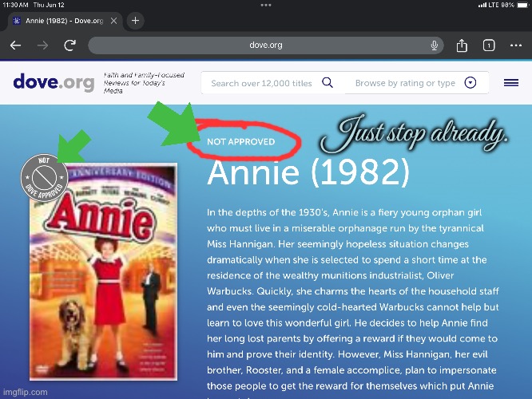
Task: Tap the microphone voice search icon
Action: 434,45
